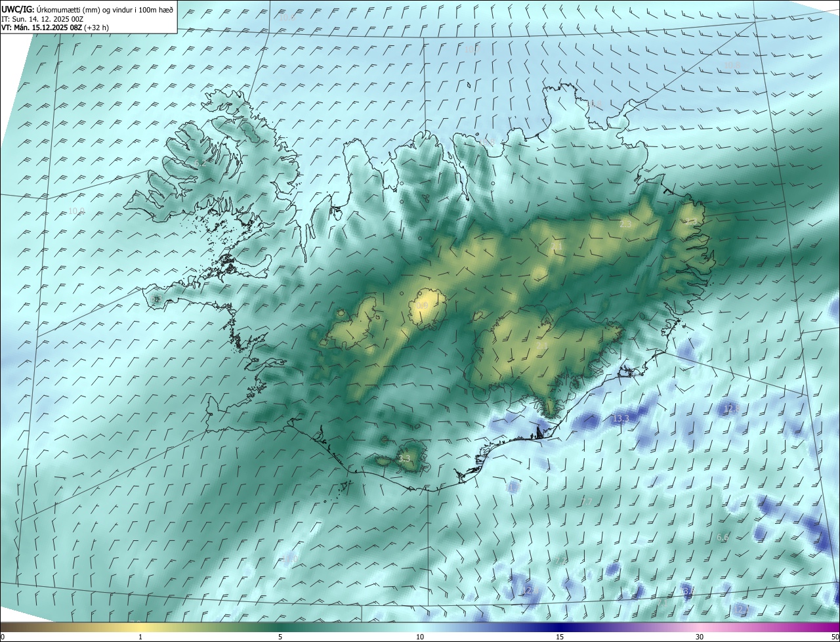Viewport: 840px width, 642px height.
Task: Click the "10.7" value north of Iceland
Action: (x=472, y=50)
